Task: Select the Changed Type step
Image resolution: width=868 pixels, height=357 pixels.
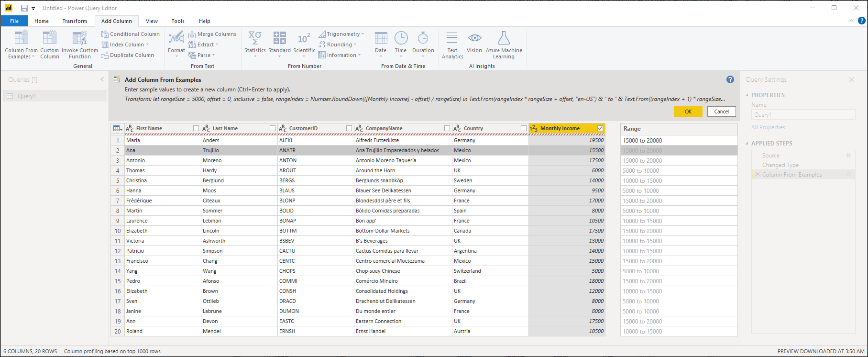Action: click(x=780, y=165)
